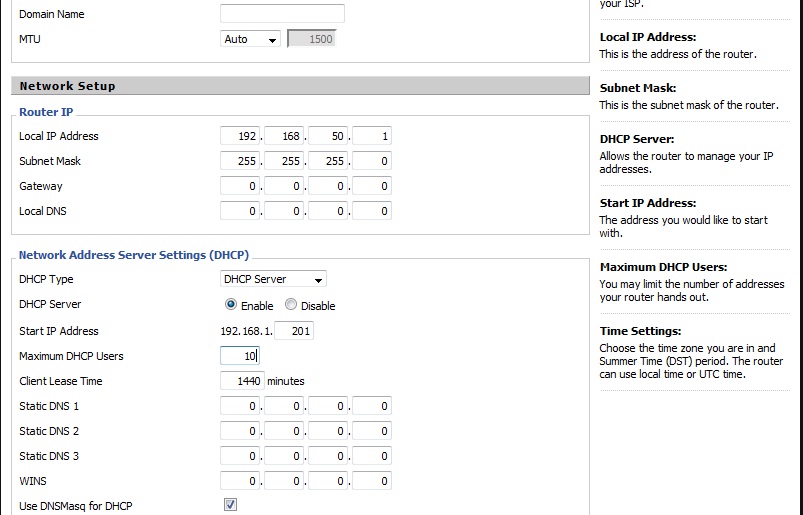The height and width of the screenshot is (515, 803).
Task: Click the Start IP Address help heading
Action: (648, 203)
